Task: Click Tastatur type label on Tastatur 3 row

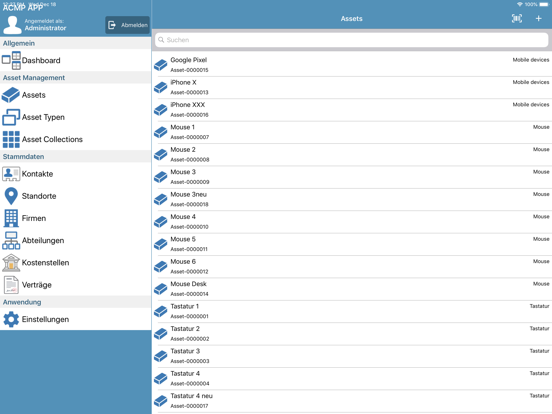Action: (539, 351)
